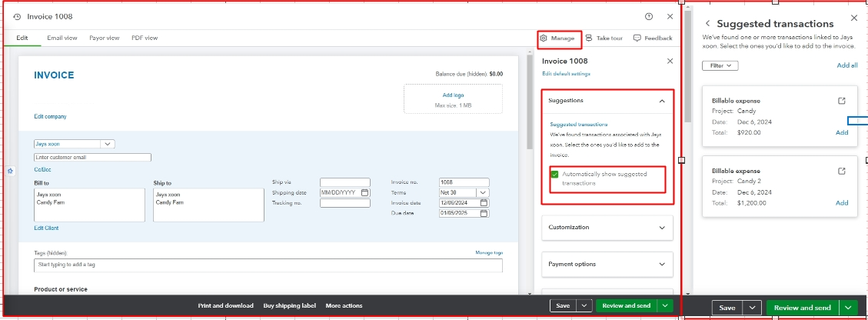Expand the Payment options section
This screenshot has height=320, width=868.
point(662,264)
